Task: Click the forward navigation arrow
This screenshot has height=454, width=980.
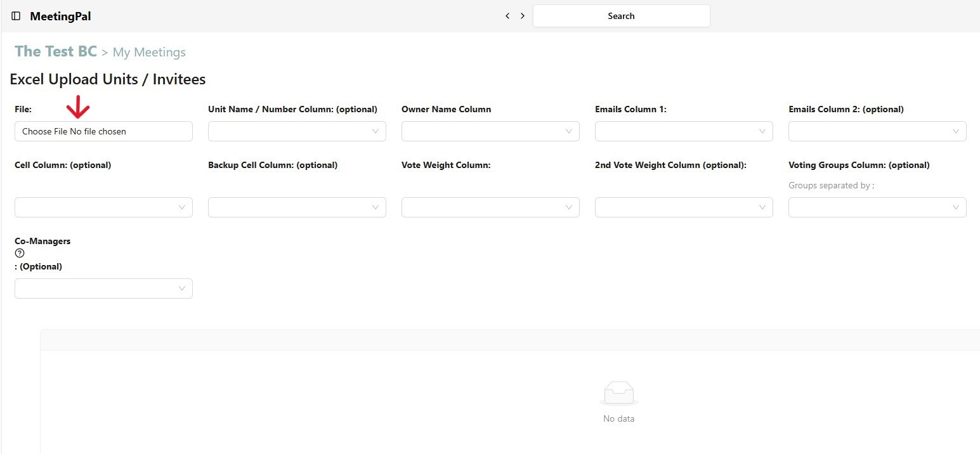Action: point(523,16)
